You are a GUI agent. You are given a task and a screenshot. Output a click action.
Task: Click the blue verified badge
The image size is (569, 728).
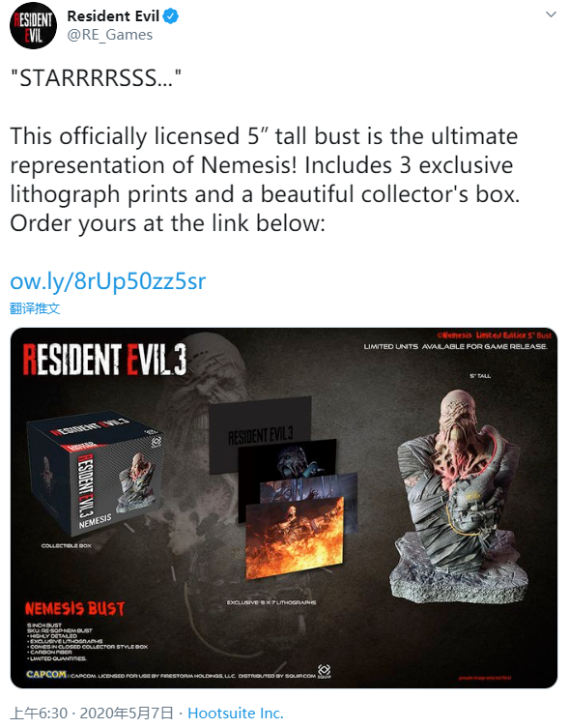[170, 16]
